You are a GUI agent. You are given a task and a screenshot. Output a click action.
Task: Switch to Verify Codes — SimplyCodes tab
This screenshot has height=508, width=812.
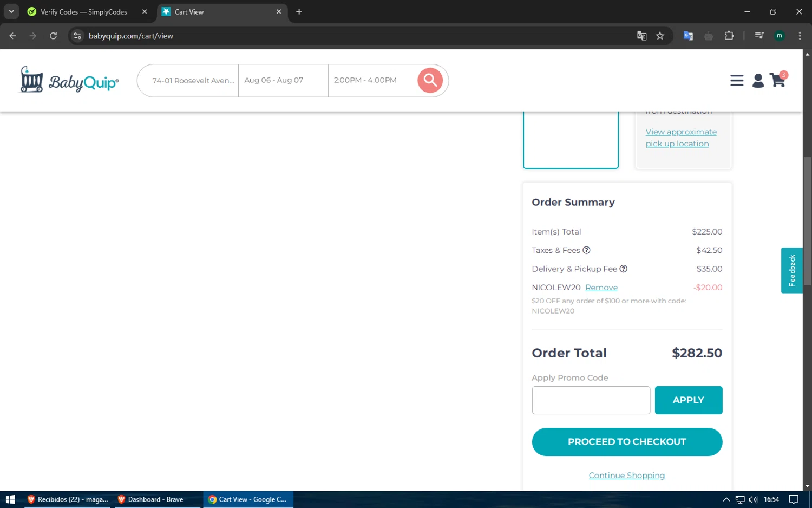(83, 11)
